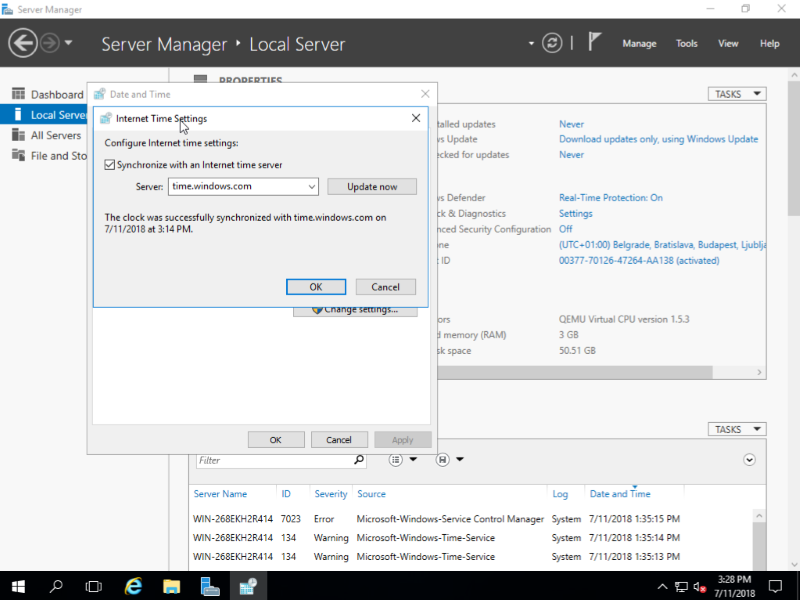Click Cancel in the Date and Time dialog
Viewport: 800px width, 600px height.
point(339,440)
